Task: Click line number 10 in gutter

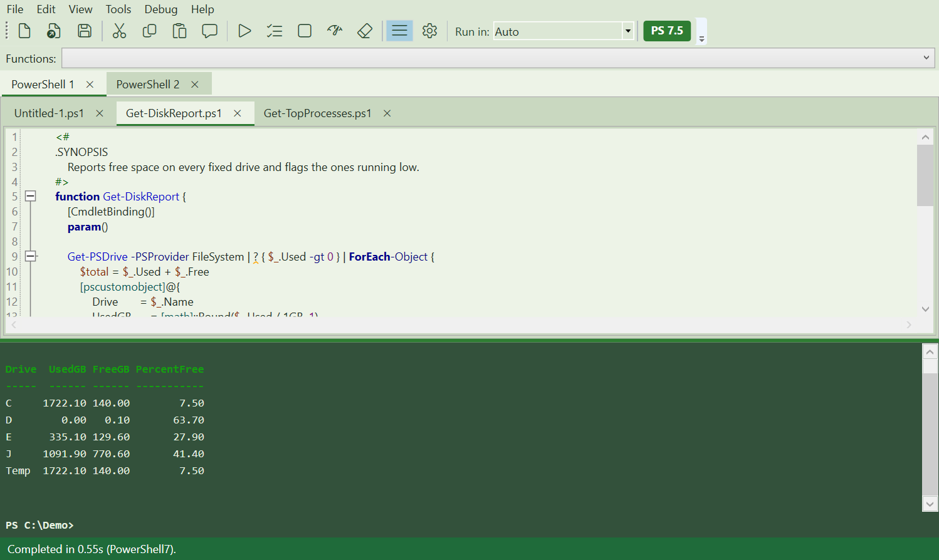Action: 13,272
